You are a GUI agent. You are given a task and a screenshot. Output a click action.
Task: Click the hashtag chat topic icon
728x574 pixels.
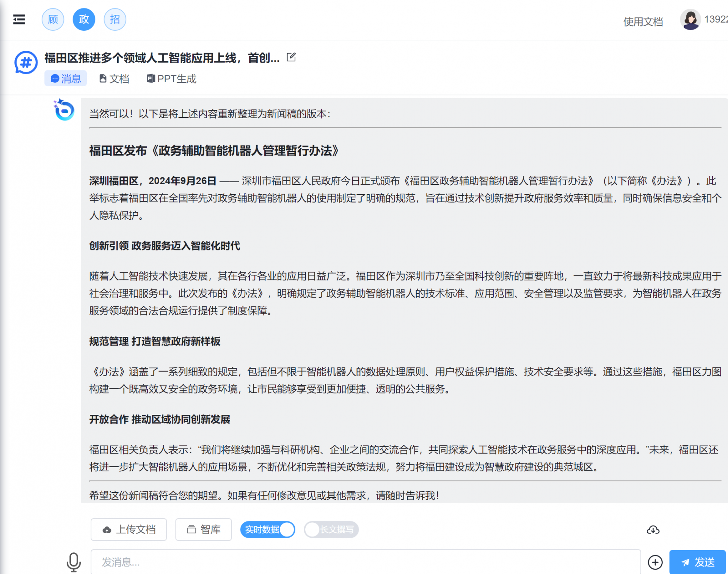pos(26,63)
